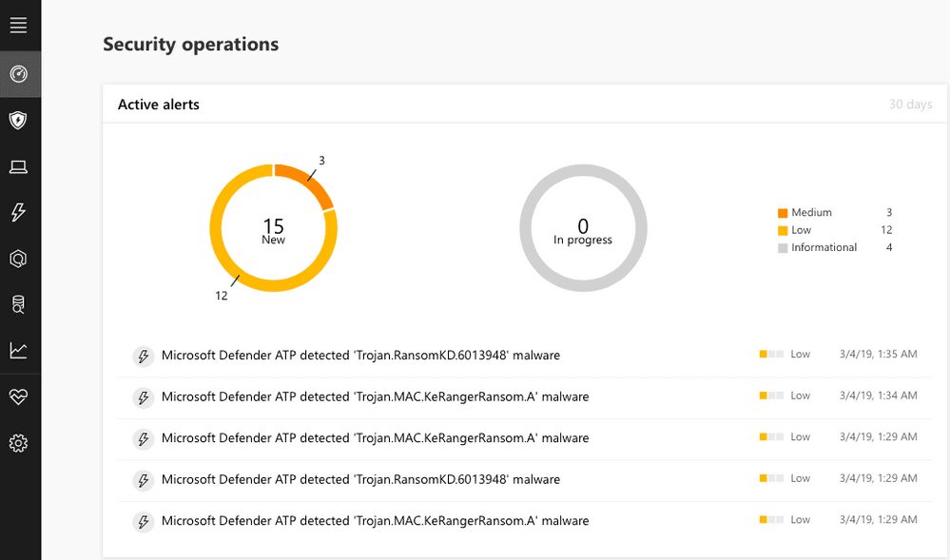Image resolution: width=950 pixels, height=560 pixels.
Task: Open the shield Alerts queue icon
Action: coord(18,121)
